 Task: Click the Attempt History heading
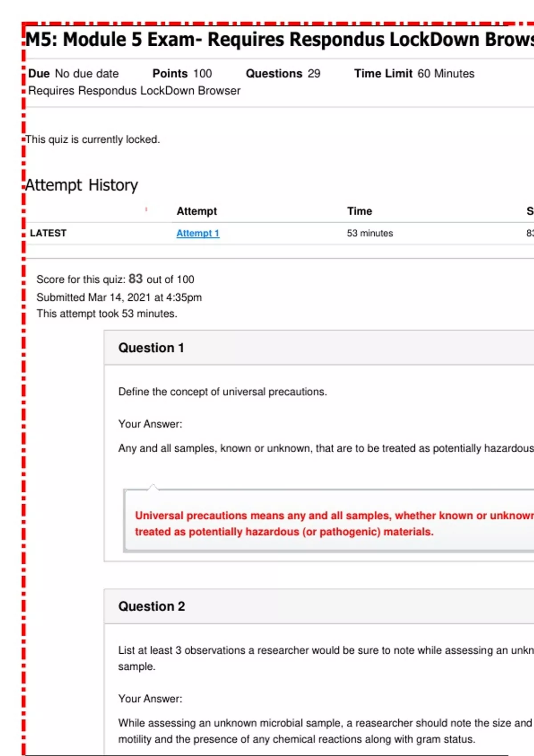pos(82,185)
